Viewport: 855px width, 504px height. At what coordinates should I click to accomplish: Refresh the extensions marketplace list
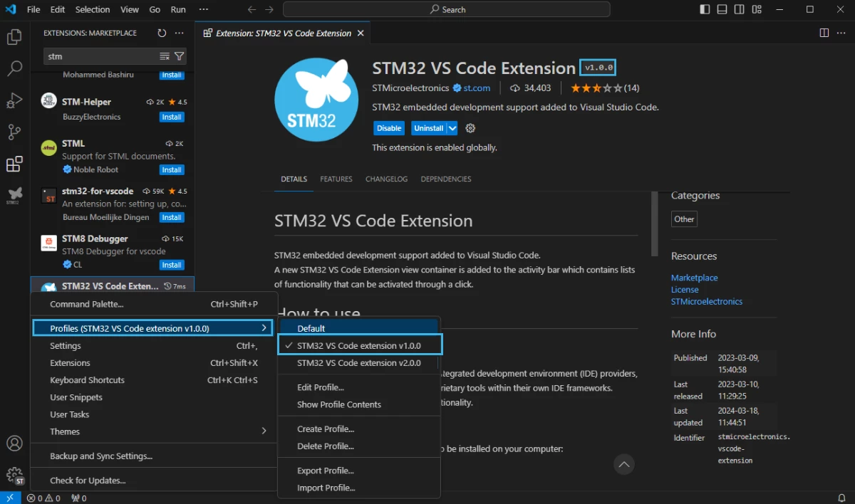point(162,33)
